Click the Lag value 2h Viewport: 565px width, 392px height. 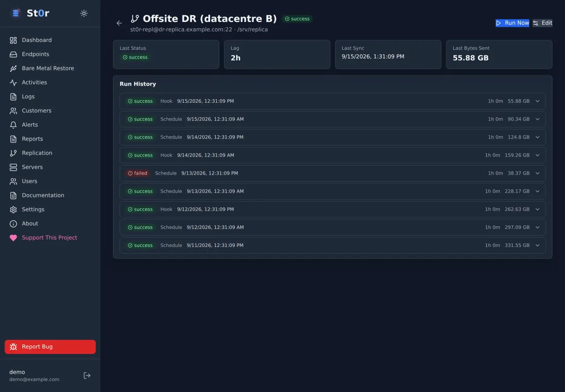point(236,58)
